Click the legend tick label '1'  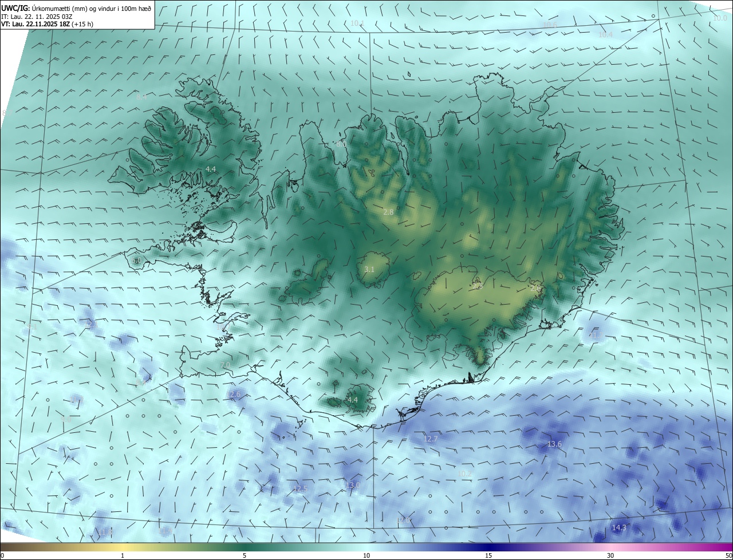pyautogui.click(x=123, y=556)
